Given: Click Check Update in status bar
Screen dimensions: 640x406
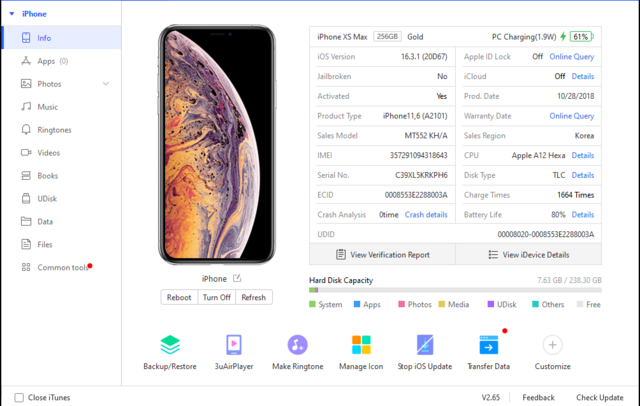Looking at the screenshot, I should [599, 397].
